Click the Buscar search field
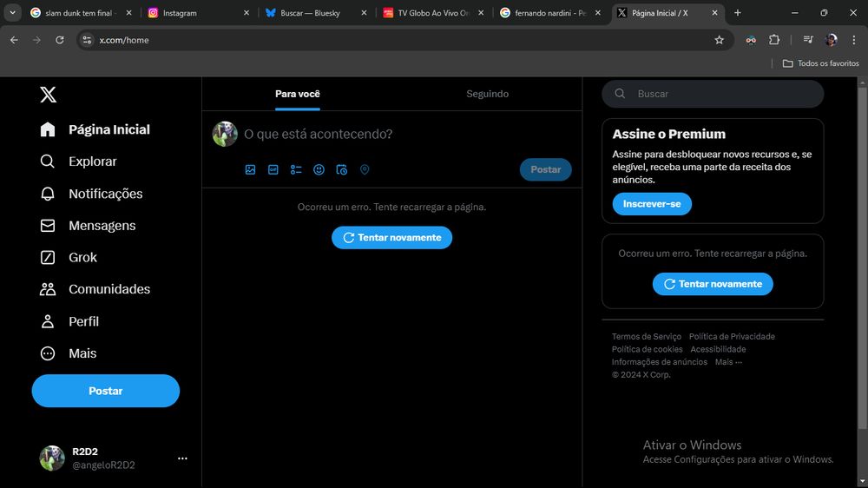Screen dimensions: 868x488 (x=713, y=94)
